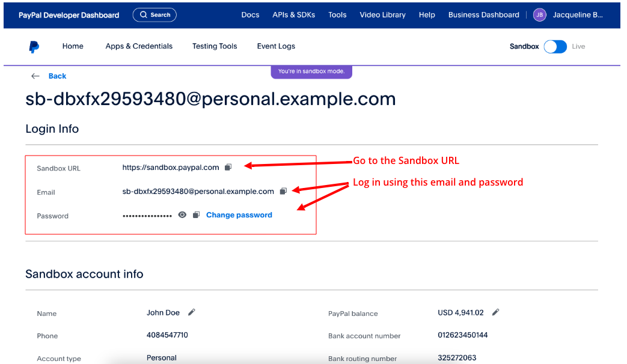The height and width of the screenshot is (364, 627).
Task: Copy the sandbox email address
Action: (x=283, y=192)
